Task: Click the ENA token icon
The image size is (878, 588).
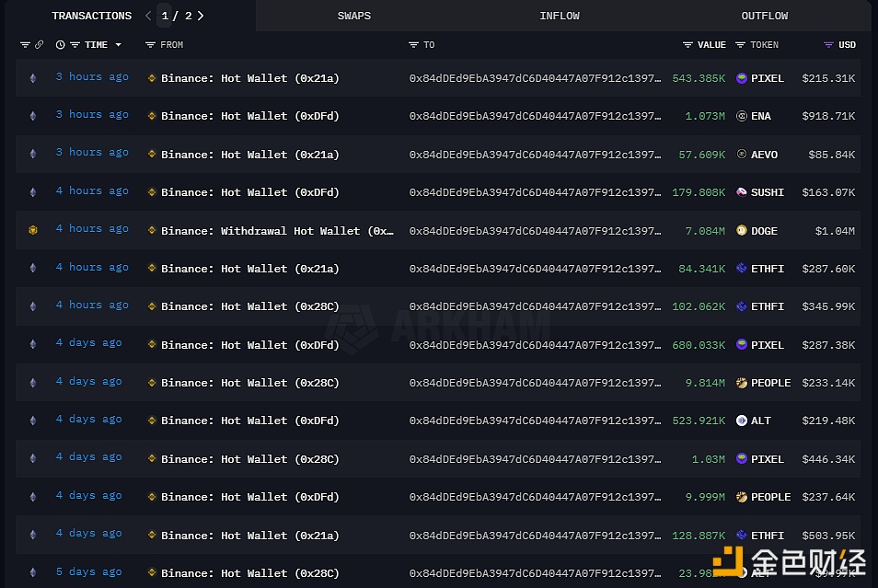Action: (x=742, y=116)
